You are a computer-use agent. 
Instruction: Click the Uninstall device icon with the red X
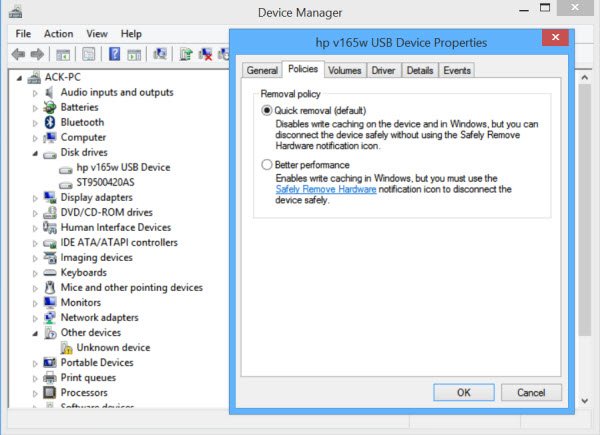pos(205,54)
